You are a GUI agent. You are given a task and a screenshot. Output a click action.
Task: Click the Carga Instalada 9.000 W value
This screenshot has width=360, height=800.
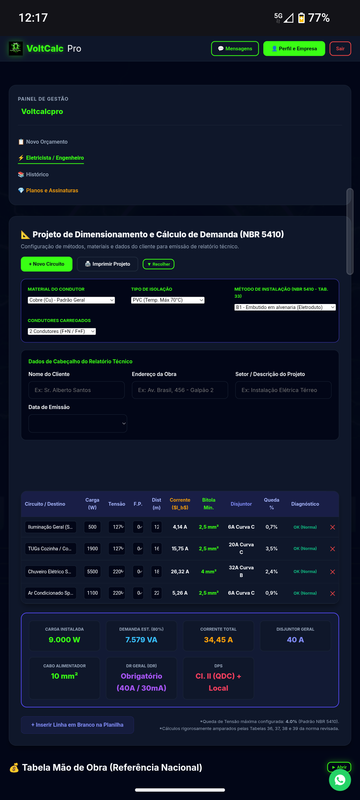64,640
